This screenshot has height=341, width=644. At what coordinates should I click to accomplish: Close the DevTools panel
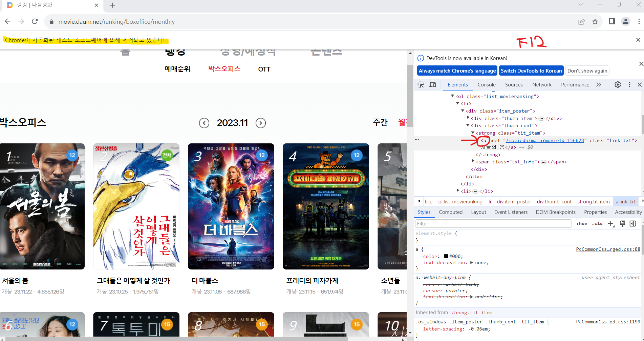click(640, 85)
